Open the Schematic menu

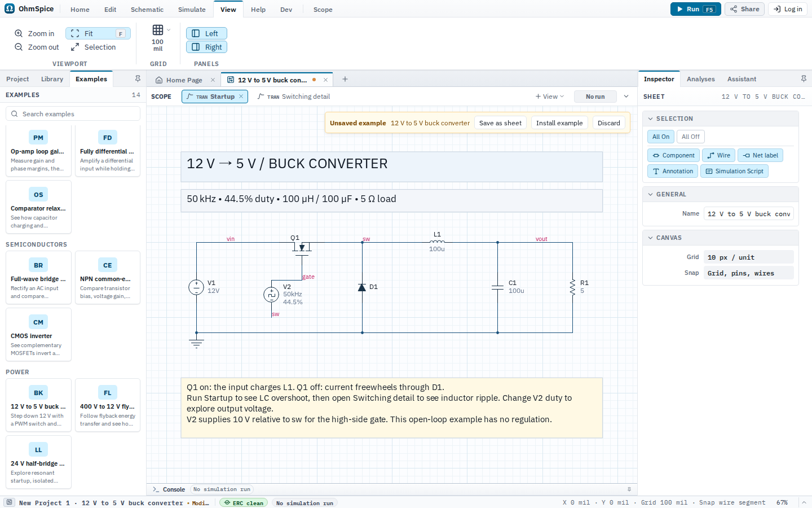tap(147, 10)
